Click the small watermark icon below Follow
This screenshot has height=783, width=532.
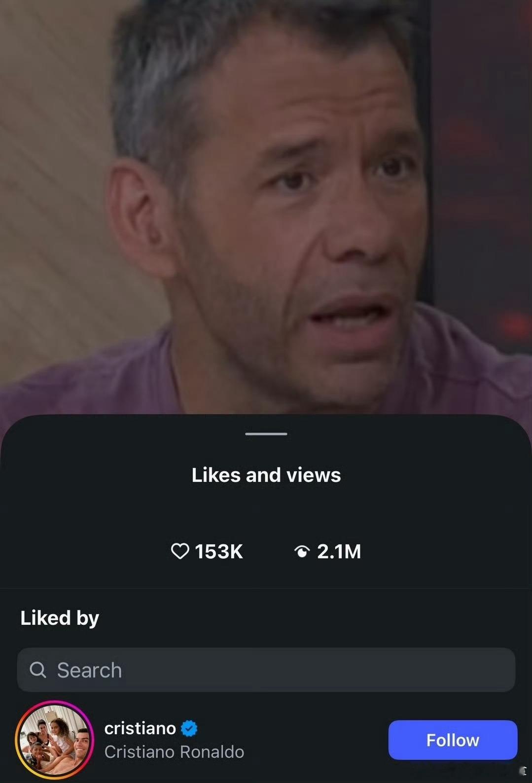point(523,771)
